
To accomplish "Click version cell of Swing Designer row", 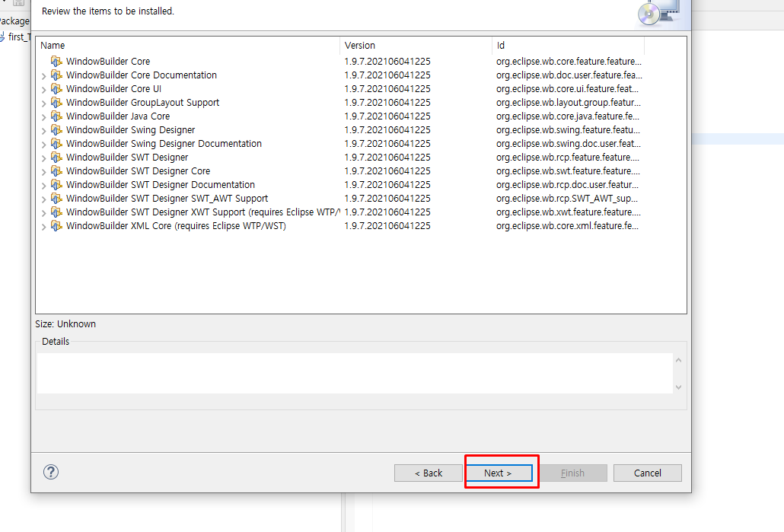I will click(x=387, y=130).
